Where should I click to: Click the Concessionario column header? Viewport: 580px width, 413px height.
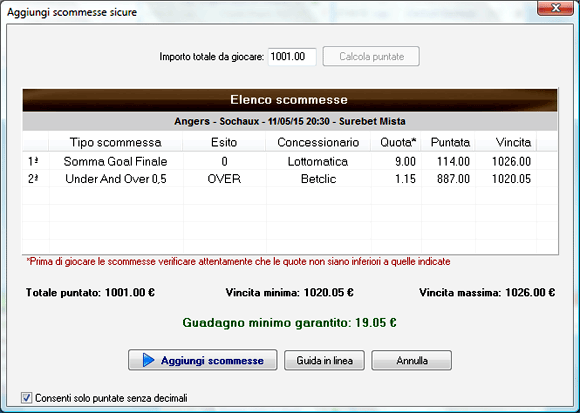(318, 142)
